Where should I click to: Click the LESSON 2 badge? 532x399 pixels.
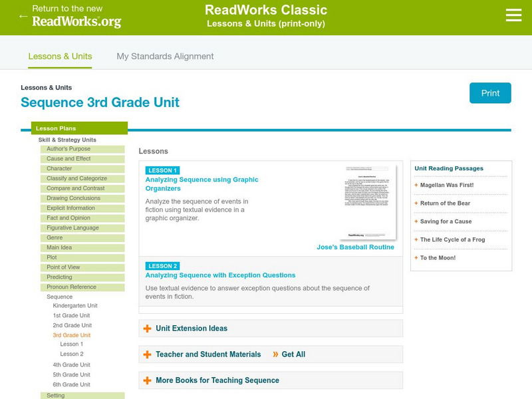(162, 266)
